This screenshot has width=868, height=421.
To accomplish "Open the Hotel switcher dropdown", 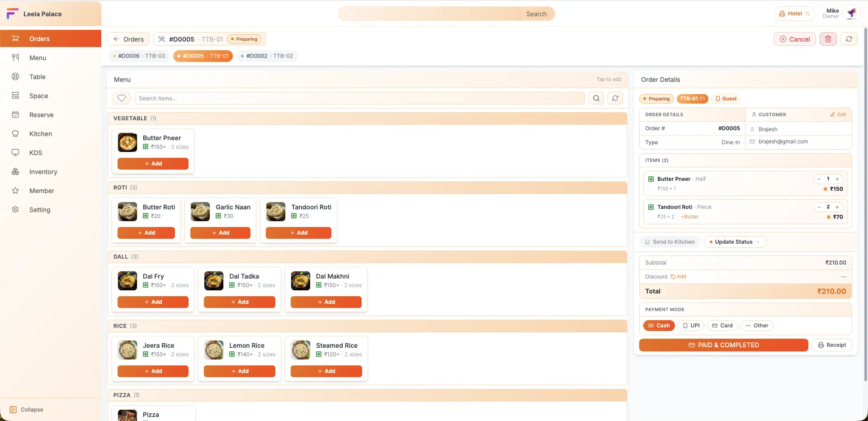I will point(794,14).
